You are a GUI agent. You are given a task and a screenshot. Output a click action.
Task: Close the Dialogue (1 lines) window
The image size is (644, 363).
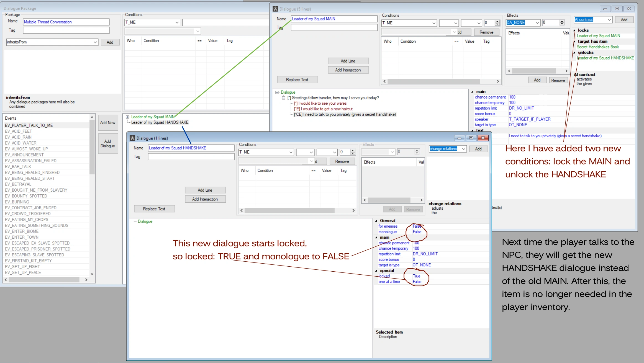(x=483, y=138)
